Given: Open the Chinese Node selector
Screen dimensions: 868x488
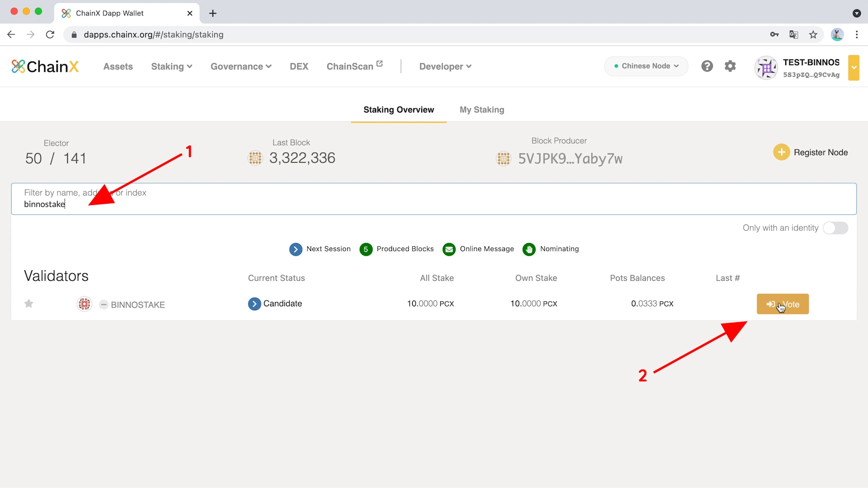Looking at the screenshot, I should point(646,66).
